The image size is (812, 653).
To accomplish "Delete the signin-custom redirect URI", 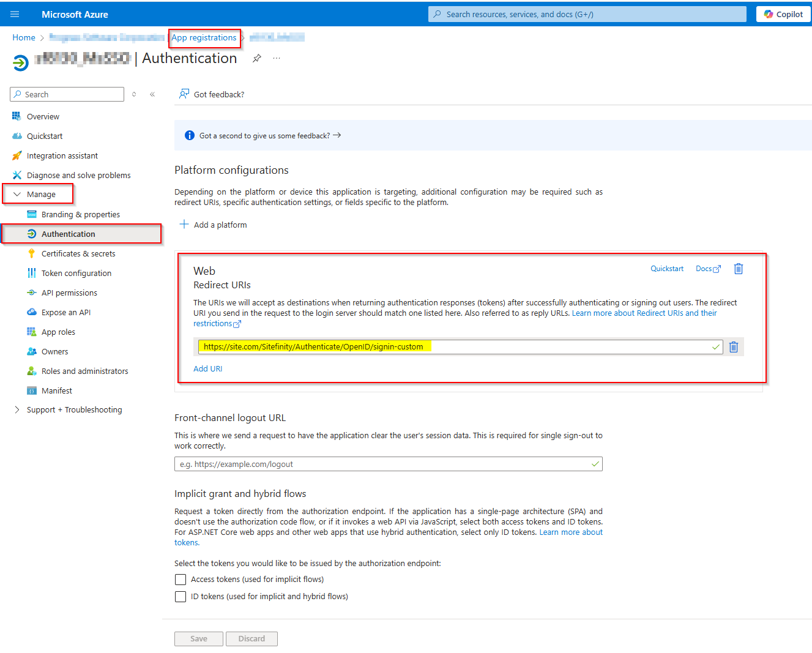I will (734, 347).
